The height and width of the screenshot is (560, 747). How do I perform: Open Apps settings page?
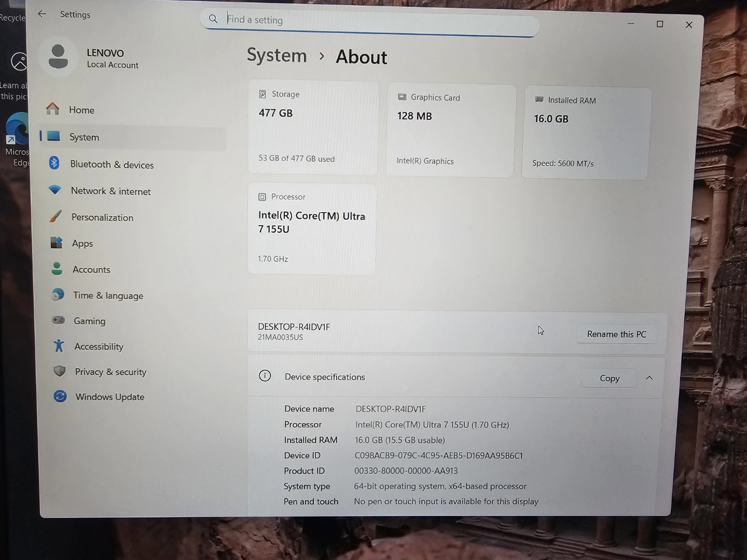point(134,243)
